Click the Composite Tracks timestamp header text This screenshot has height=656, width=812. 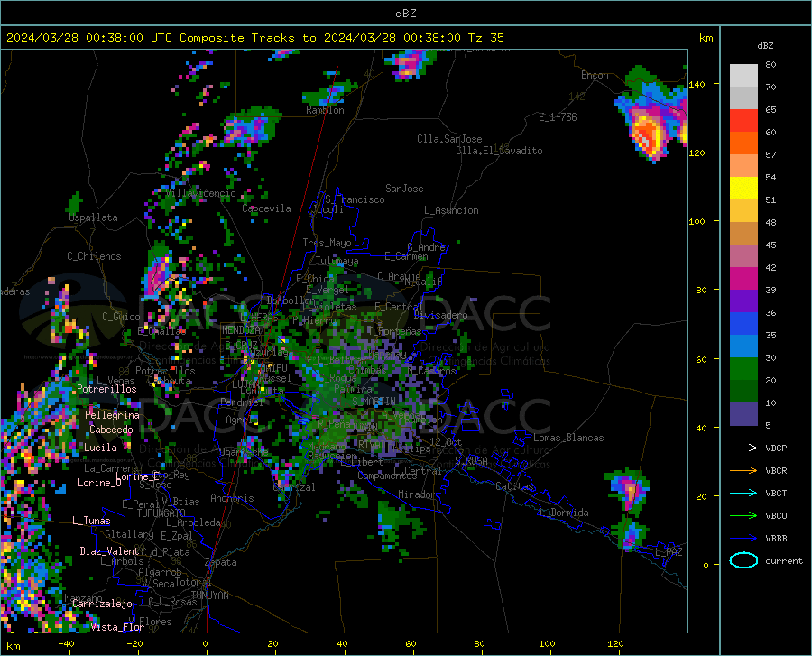[254, 38]
